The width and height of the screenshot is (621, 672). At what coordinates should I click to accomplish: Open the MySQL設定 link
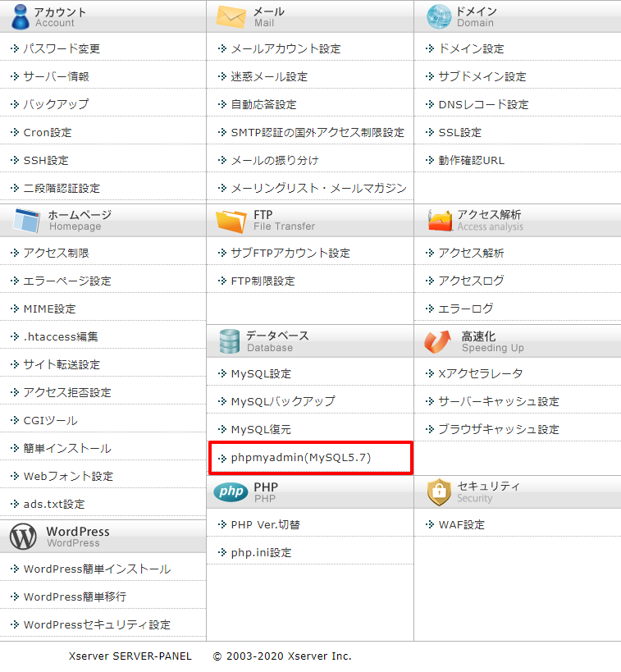[x=261, y=373]
